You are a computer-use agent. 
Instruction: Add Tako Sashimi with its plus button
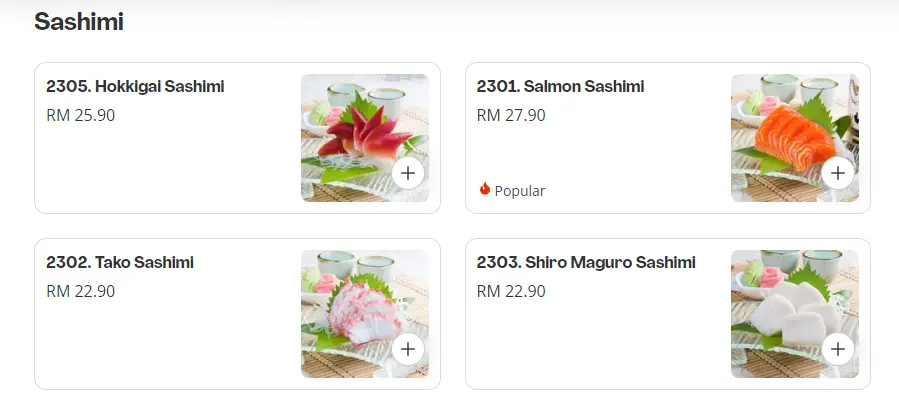[407, 349]
